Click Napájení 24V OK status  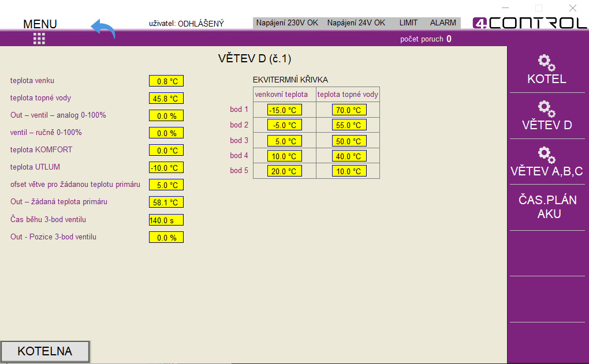click(356, 23)
